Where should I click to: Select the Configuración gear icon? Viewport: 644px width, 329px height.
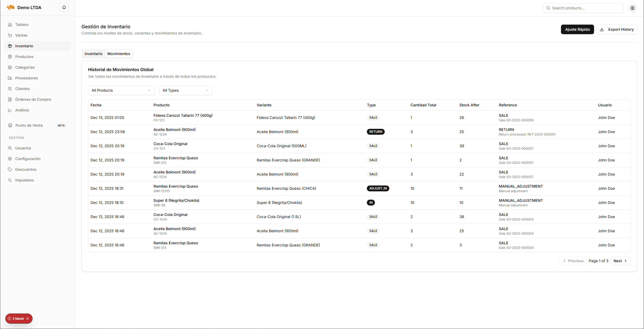10,158
